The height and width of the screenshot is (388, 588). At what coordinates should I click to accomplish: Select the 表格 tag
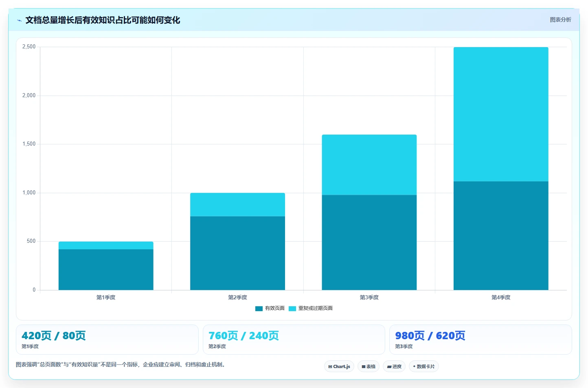[369, 366]
